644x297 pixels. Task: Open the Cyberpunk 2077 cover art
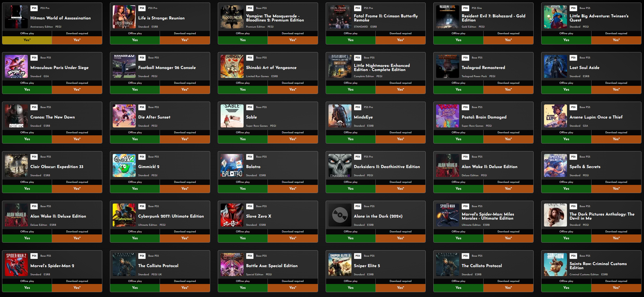[124, 215]
